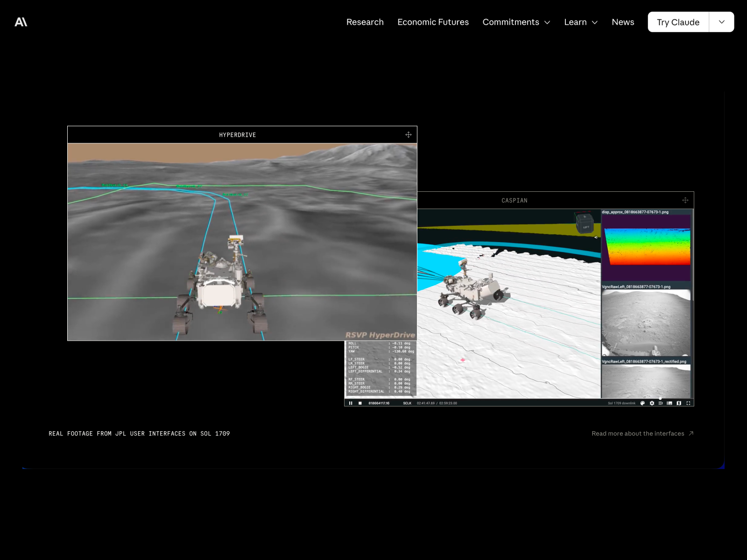Click the layer list icon in the bottom toolbar

click(660, 403)
